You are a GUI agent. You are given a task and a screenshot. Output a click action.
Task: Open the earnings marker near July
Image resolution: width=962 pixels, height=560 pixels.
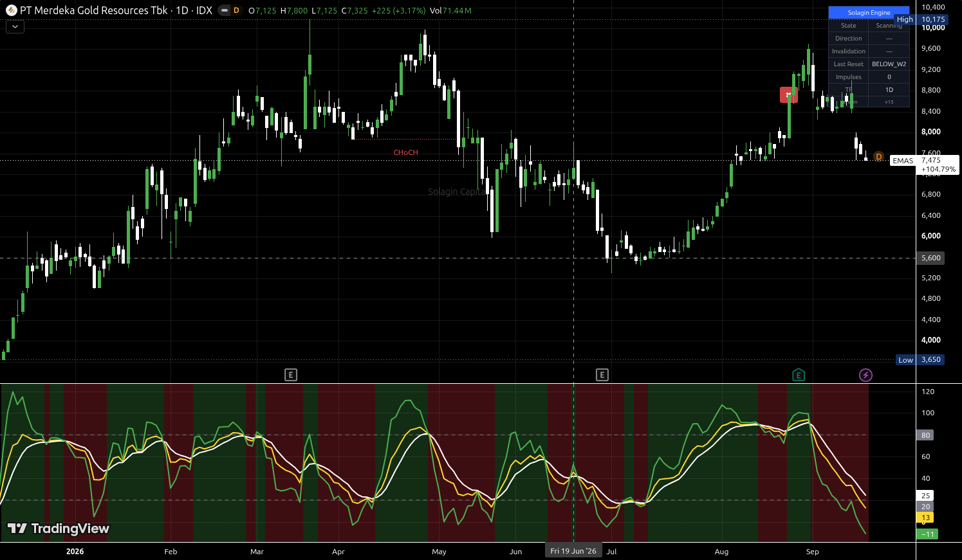602,375
